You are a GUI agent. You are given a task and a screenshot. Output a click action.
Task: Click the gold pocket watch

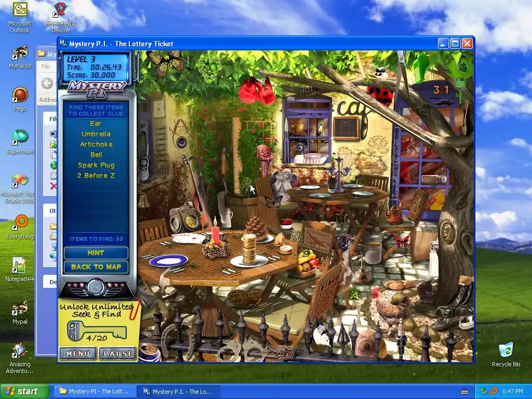pyautogui.click(x=286, y=249)
